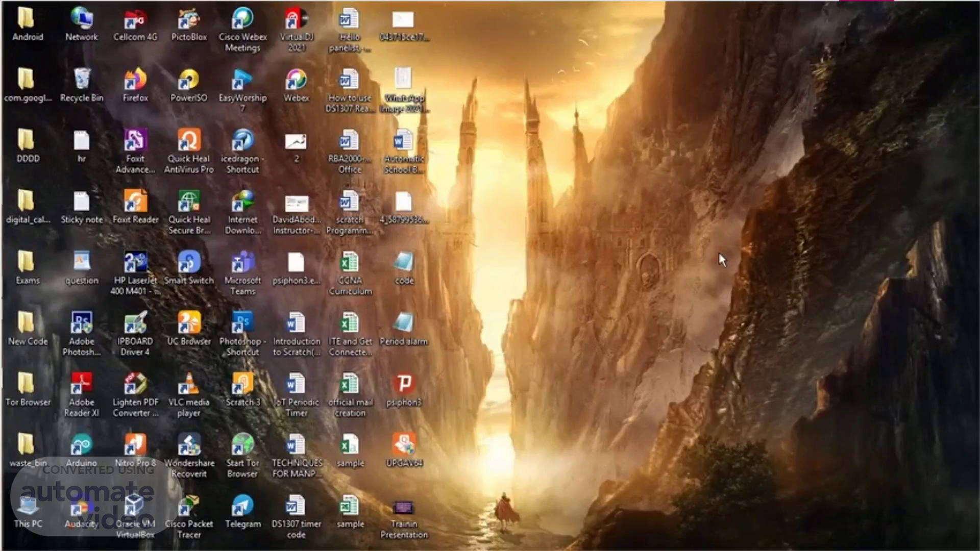Viewport: 980px width, 551px height.
Task: Launch Adobe Reader XI
Action: [82, 394]
